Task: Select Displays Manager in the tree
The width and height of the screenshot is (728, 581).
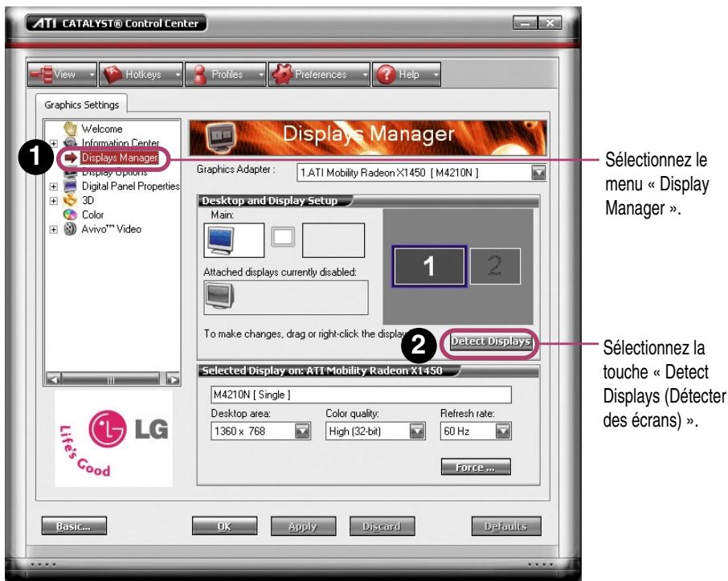Action: (120, 158)
